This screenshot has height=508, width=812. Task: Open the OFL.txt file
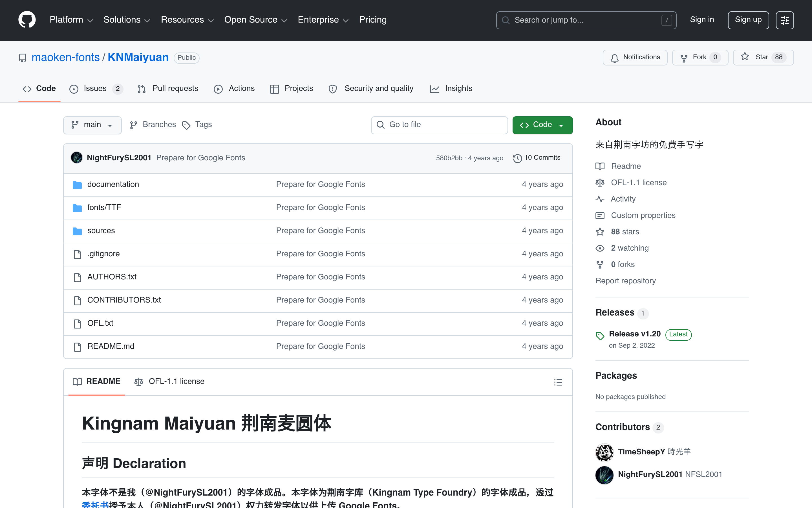tap(100, 323)
